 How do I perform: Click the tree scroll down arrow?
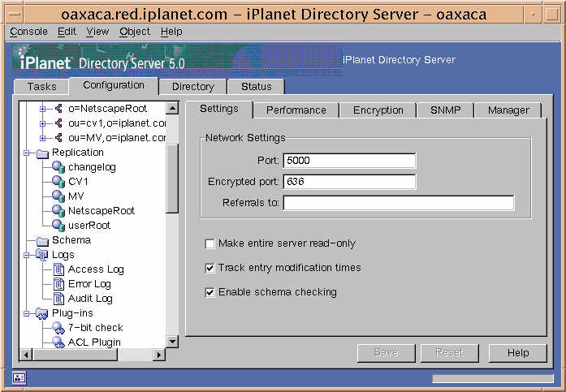(172, 341)
